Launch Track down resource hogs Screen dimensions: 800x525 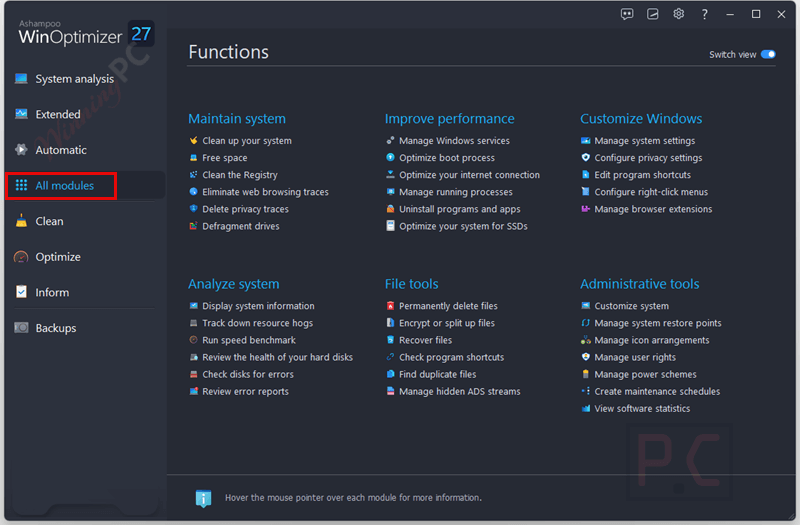(x=257, y=323)
